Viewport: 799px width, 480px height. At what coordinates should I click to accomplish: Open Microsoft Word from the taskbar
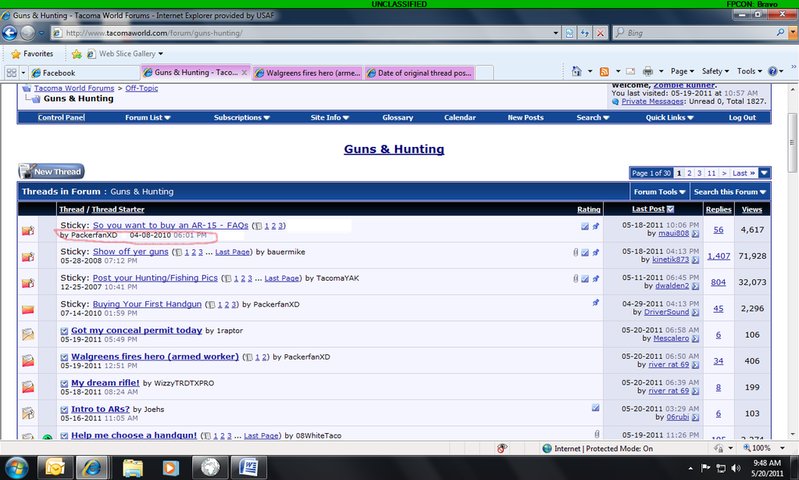[248, 467]
